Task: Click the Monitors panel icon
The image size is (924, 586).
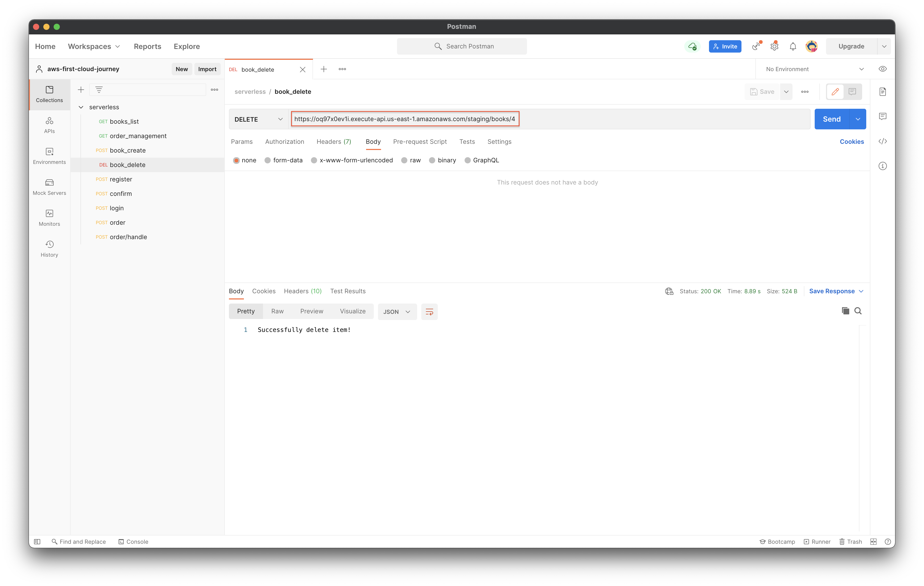Action: coord(50,213)
